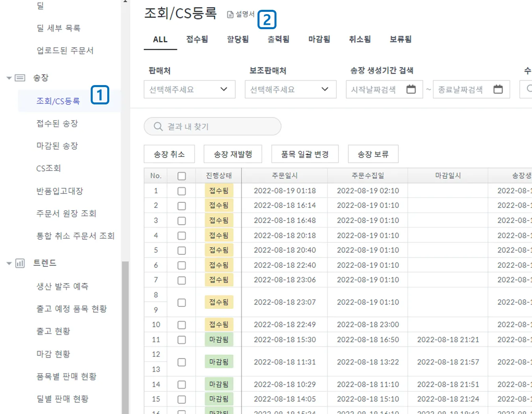Open 생산 발주 예측 in sidebar
The image size is (532, 414).
coord(62,286)
